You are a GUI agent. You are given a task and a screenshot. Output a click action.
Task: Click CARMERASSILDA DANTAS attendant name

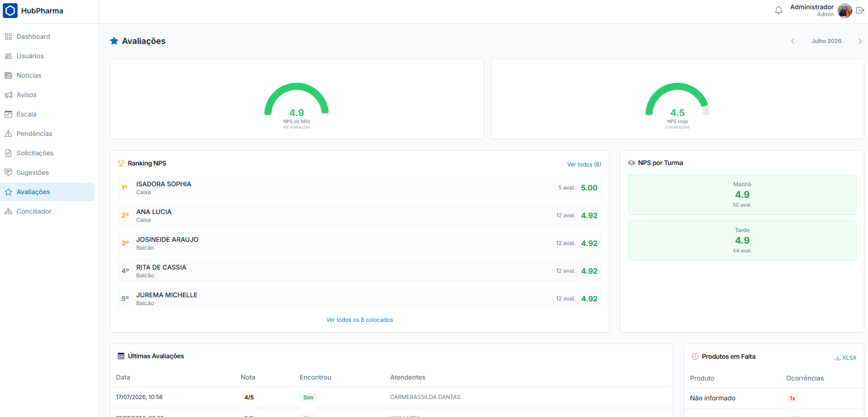[x=425, y=397]
